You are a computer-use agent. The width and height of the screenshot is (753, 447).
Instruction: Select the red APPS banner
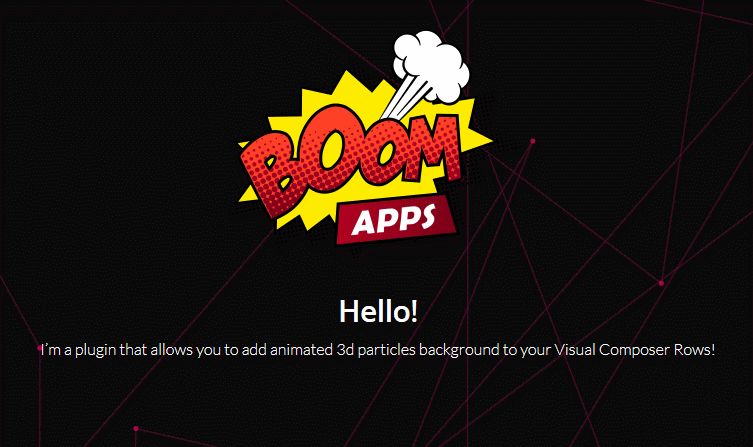[x=397, y=219]
